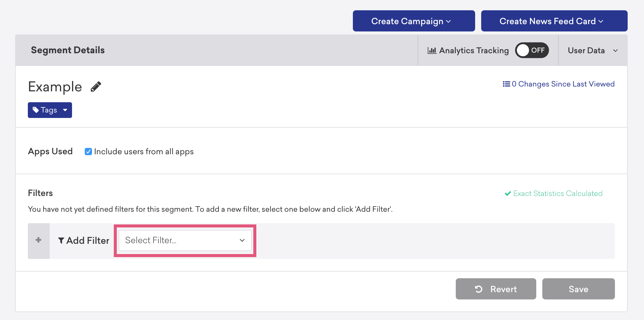Click the caret arrow on Tags button
Image resolution: width=644 pixels, height=320 pixels.
point(65,110)
